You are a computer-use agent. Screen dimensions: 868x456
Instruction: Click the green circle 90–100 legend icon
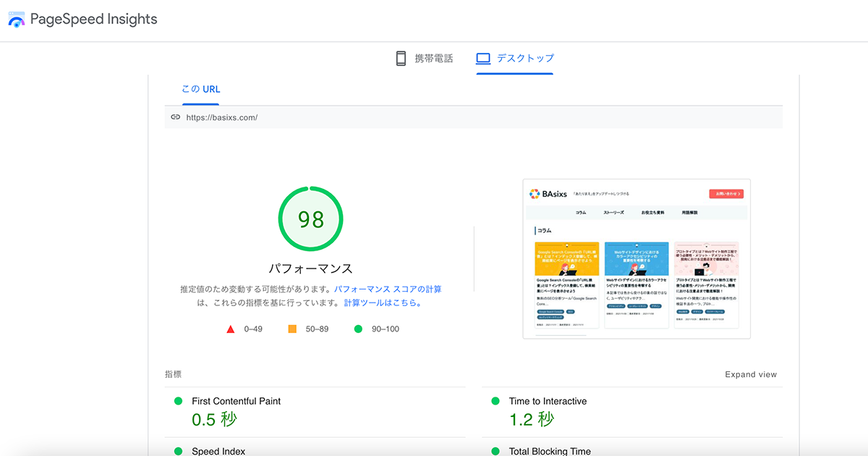358,329
